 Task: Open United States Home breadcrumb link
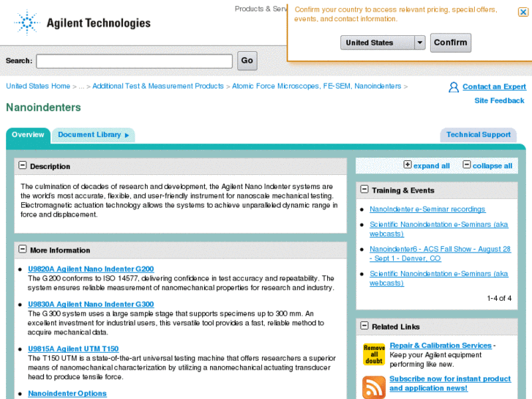(x=38, y=86)
